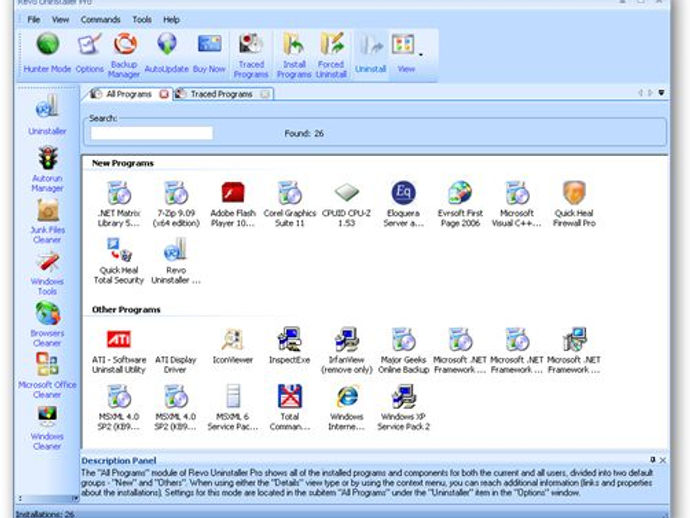This screenshot has height=518, width=690.
Task: Open Microsoft Office Cleaner in sidebar
Action: (47, 376)
